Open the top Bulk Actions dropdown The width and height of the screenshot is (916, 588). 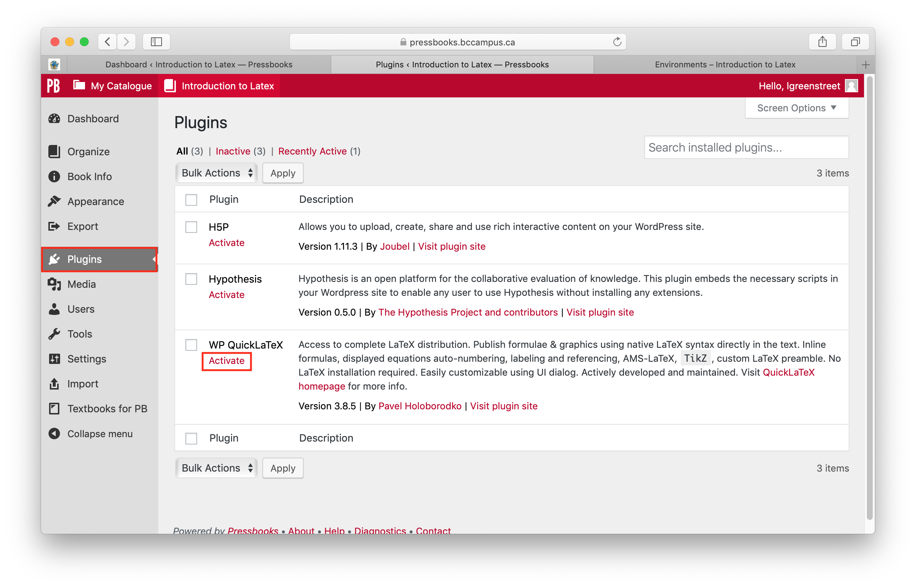pyautogui.click(x=217, y=173)
